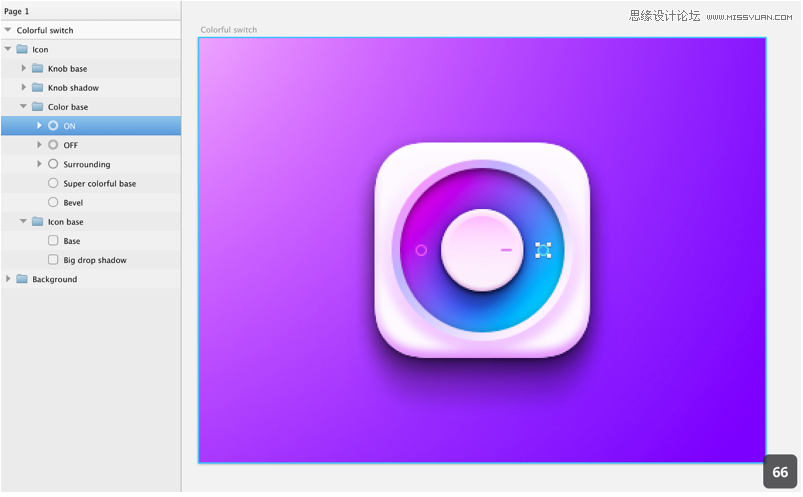
Task: Collapse the Icon group triangle
Action: [x=8, y=49]
